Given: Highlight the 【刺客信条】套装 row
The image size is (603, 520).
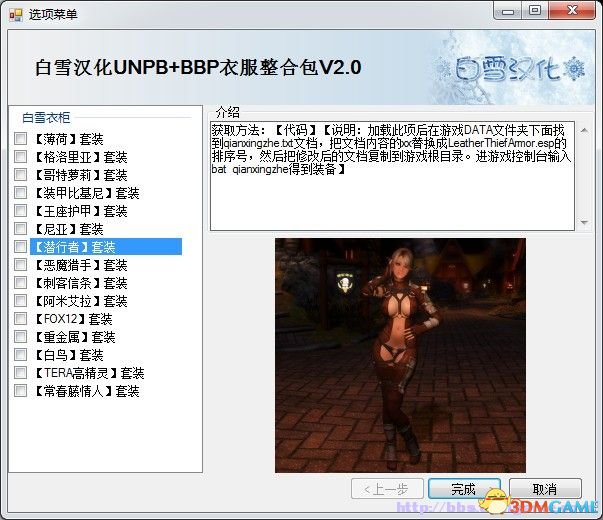Looking at the screenshot, I should [81, 283].
